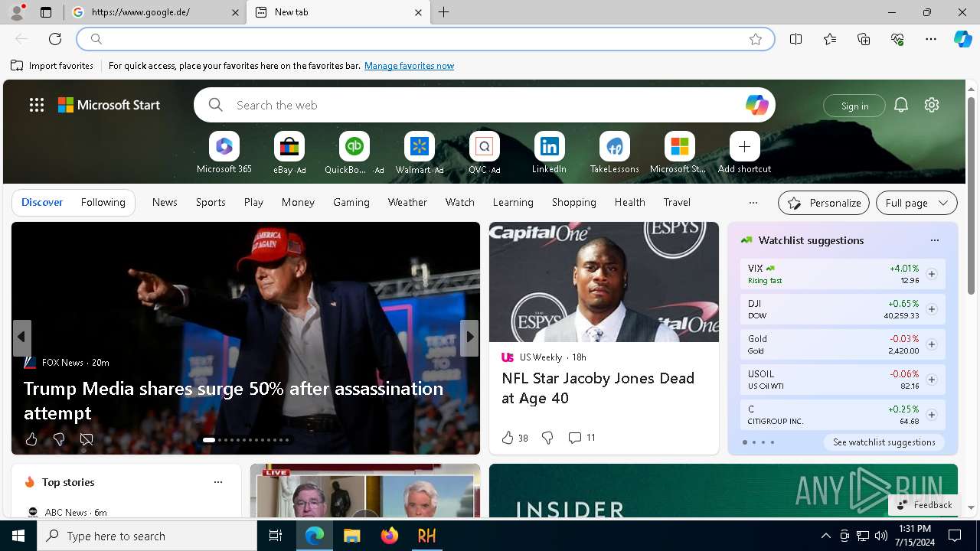Add USOIL to watchlist

(932, 380)
